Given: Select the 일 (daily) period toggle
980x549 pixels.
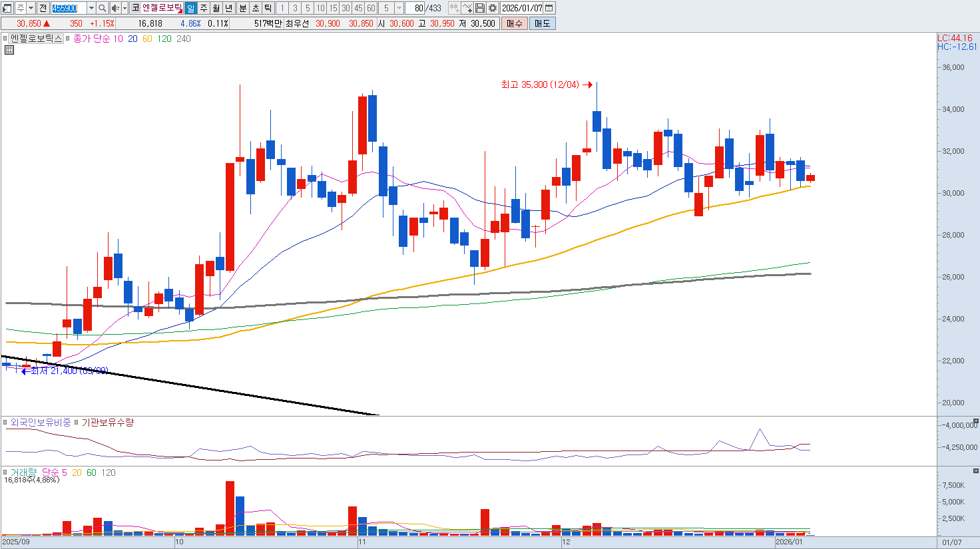Looking at the screenshot, I should coord(190,8).
